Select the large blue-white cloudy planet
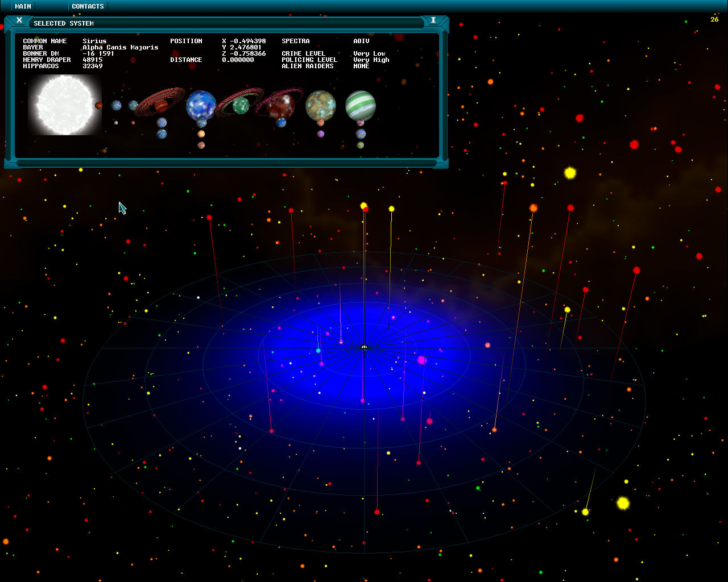728x582 pixels. [201, 105]
